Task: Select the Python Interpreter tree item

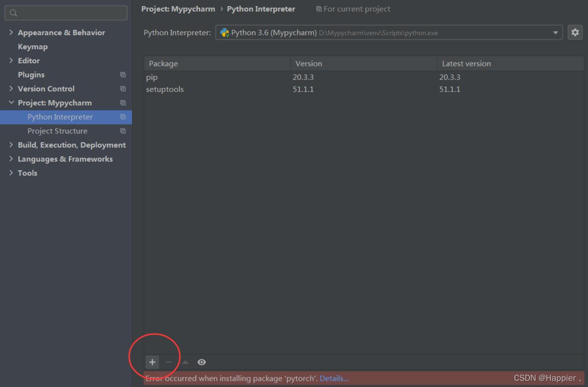Action: click(x=66, y=117)
